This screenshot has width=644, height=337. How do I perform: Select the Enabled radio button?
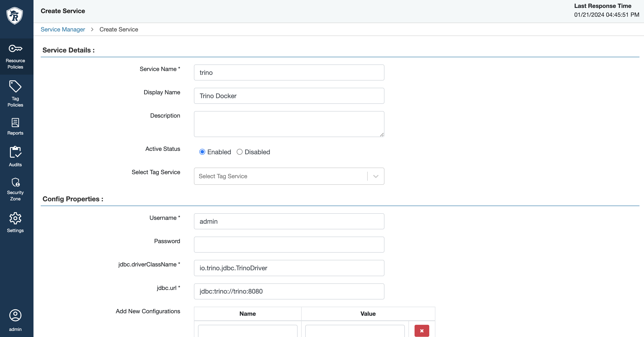pyautogui.click(x=202, y=152)
